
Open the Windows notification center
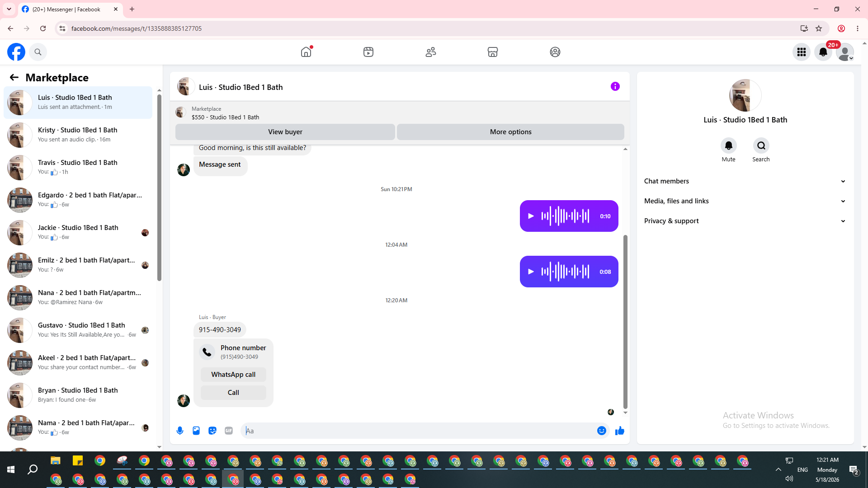pos(854,470)
